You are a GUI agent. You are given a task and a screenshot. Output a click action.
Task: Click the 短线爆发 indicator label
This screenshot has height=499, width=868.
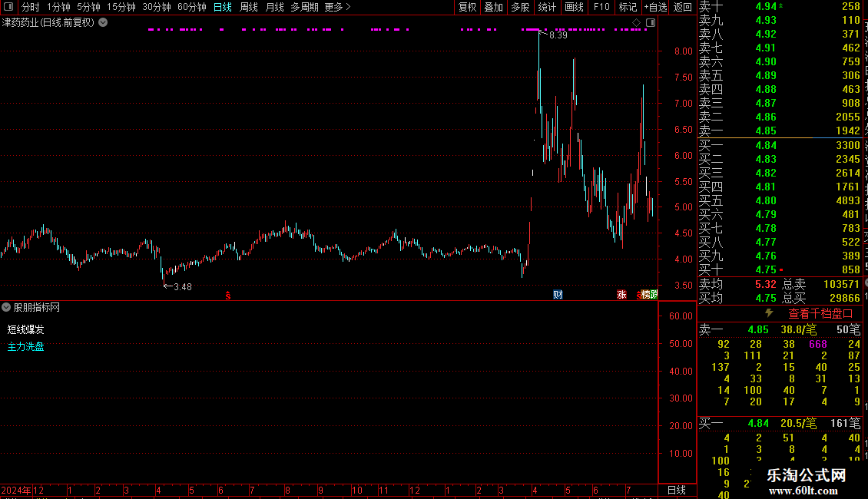click(25, 329)
